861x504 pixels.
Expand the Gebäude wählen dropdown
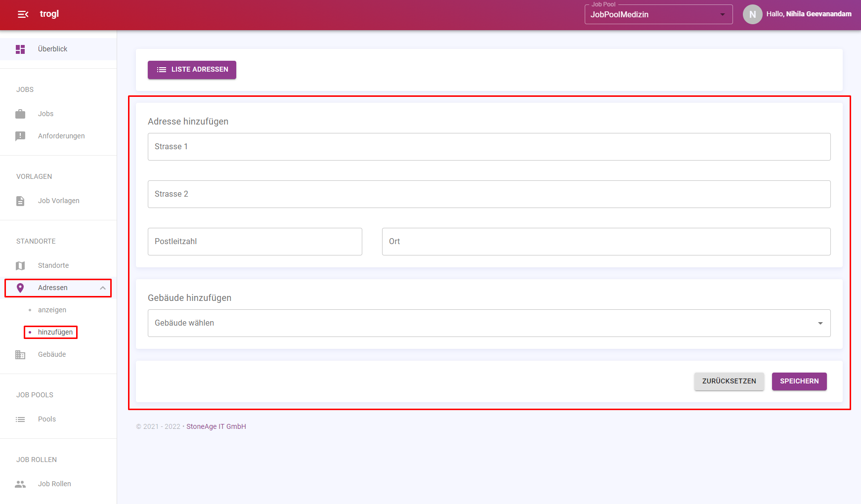click(489, 323)
